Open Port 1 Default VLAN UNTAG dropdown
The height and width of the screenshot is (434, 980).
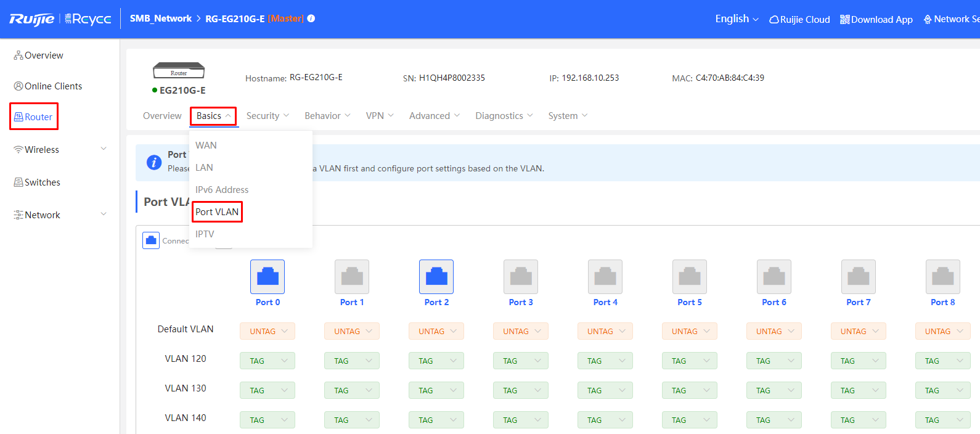coord(352,331)
